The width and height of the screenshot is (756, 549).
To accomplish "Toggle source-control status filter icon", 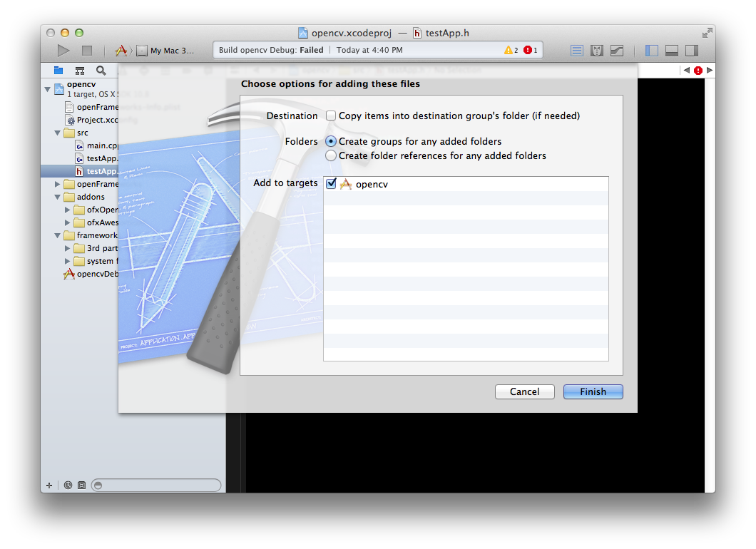I will 81,486.
